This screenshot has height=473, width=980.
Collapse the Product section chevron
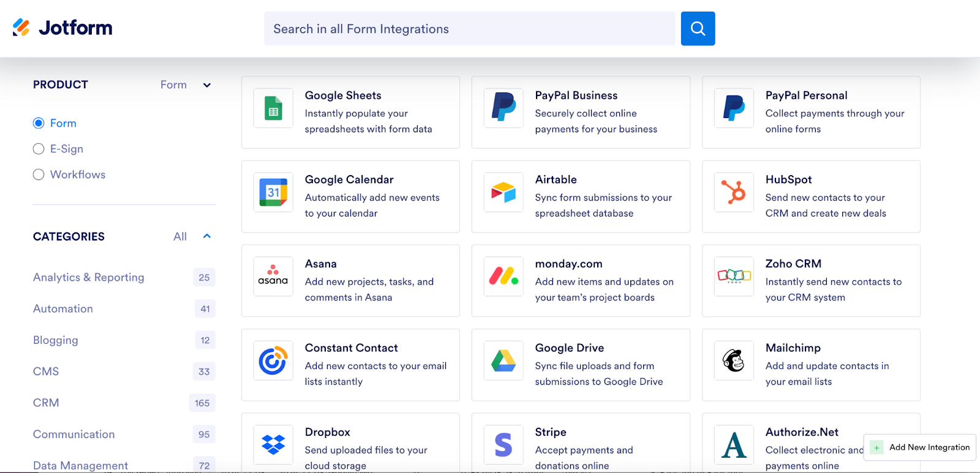207,85
